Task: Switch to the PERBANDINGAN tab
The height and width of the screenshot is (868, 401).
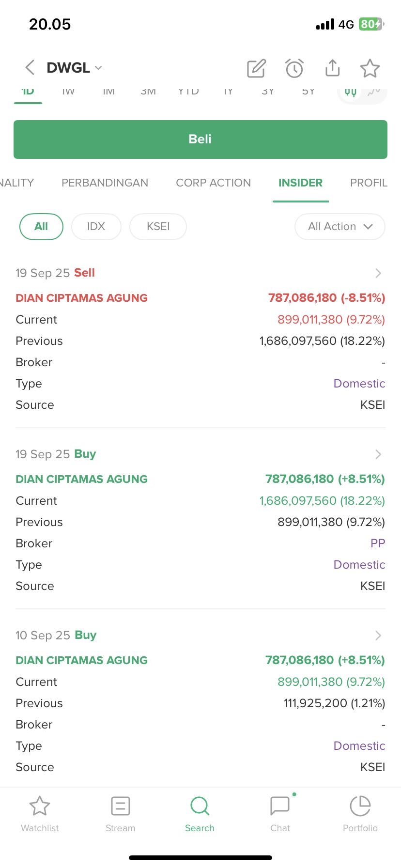Action: coord(105,183)
